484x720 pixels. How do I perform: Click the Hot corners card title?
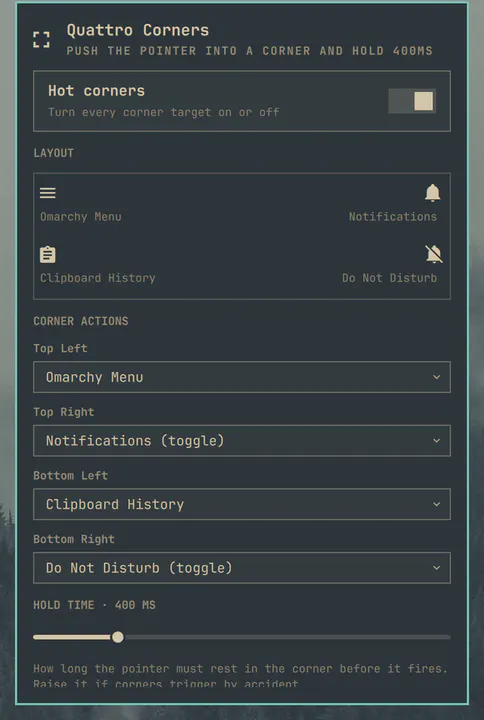pos(96,91)
